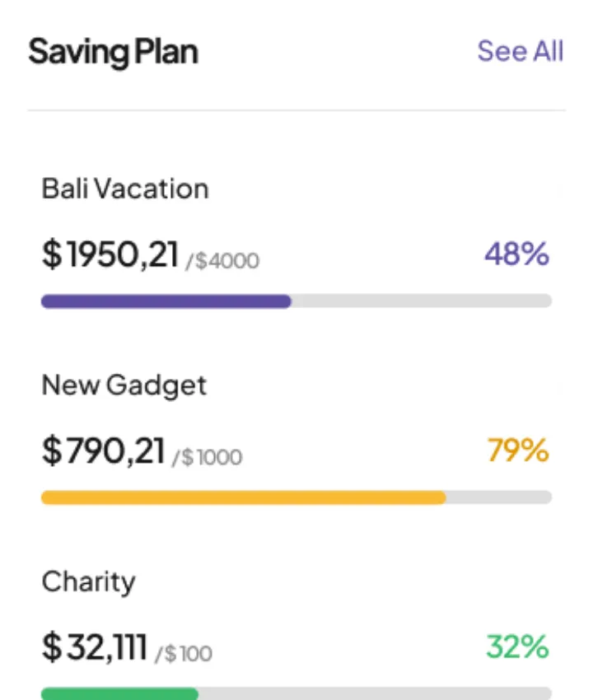Screen dimensions: 593x700
Task: Click the /$100 goal amount
Action: click(184, 654)
